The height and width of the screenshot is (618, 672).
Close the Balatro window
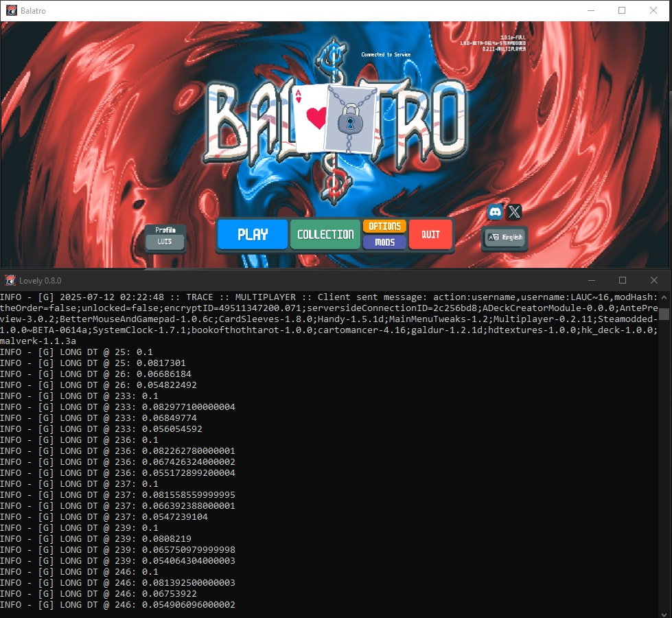pos(653,10)
